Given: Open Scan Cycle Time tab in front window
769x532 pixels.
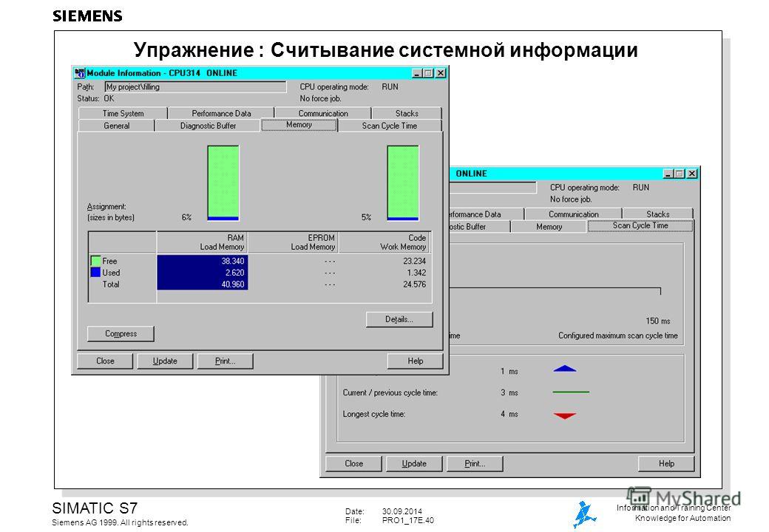Looking at the screenshot, I should pyautogui.click(x=390, y=126).
